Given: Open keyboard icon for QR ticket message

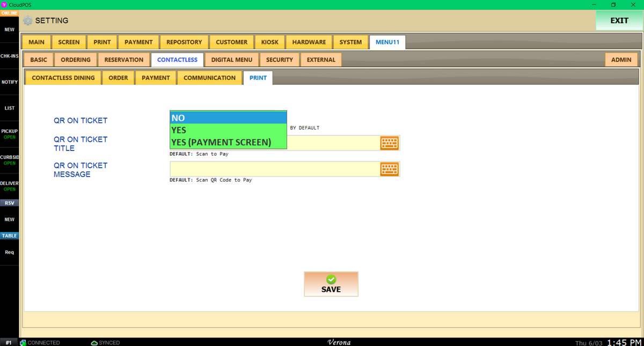Looking at the screenshot, I should (x=390, y=169).
